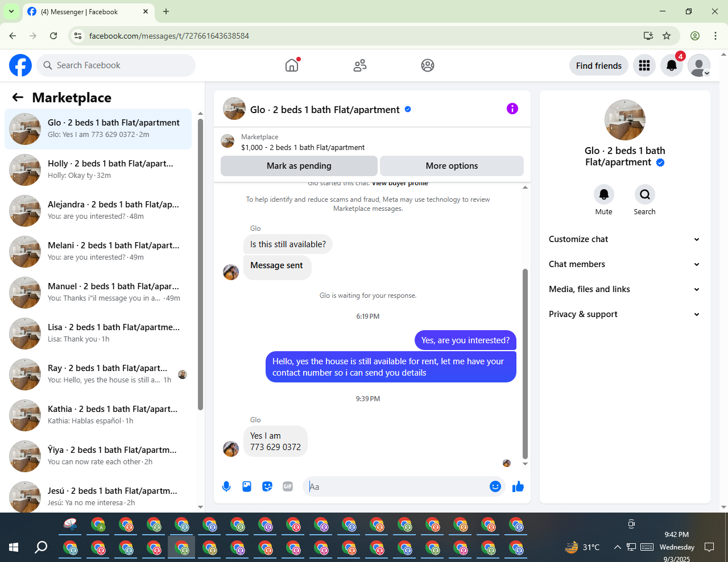Open Windows taskbar search
This screenshot has width=728, height=562.
(41, 547)
